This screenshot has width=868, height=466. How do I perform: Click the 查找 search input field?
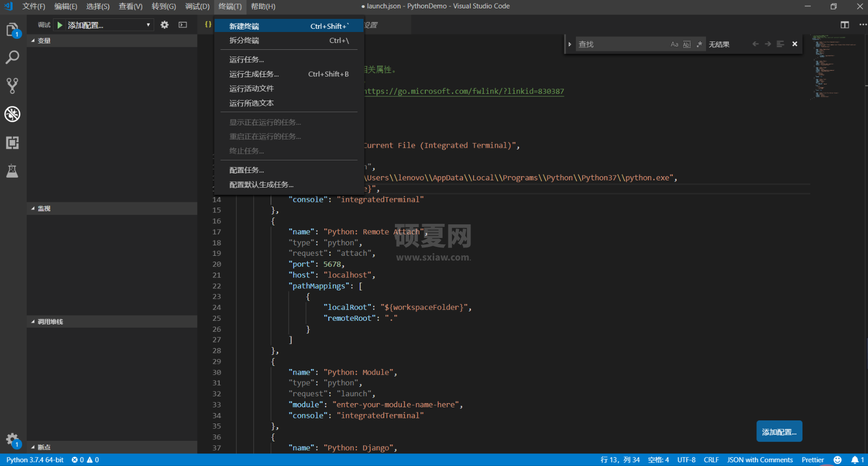pyautogui.click(x=621, y=45)
